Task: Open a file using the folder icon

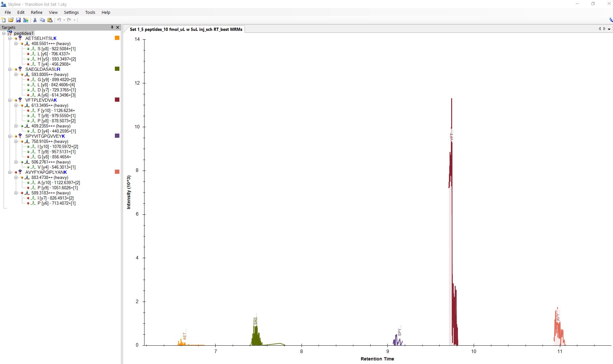Action: pyautogui.click(x=11, y=20)
